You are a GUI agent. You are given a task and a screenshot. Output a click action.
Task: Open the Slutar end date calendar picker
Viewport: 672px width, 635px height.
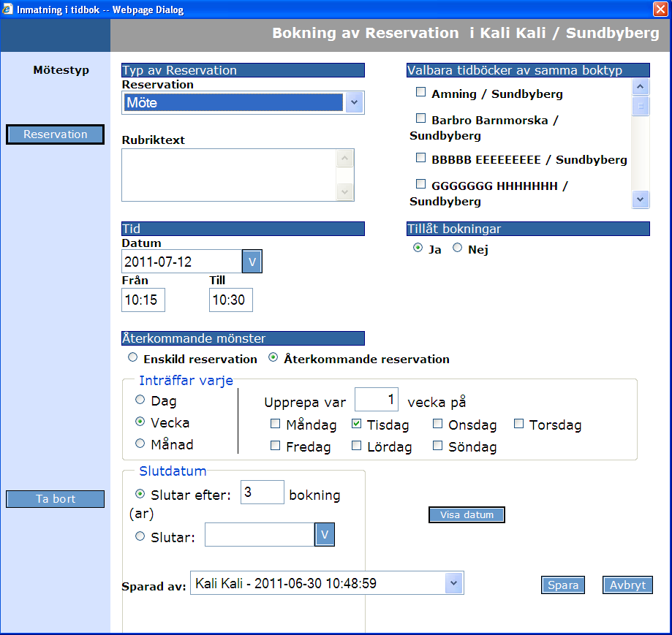point(325,534)
